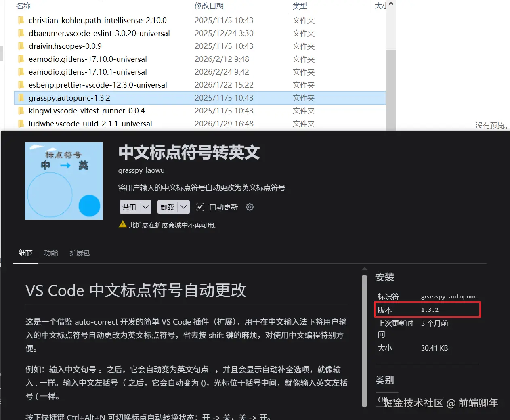This screenshot has height=420, width=510.
Task: Select the eamodio.gitlens-17.10.1-universal folder name
Action: click(88, 72)
